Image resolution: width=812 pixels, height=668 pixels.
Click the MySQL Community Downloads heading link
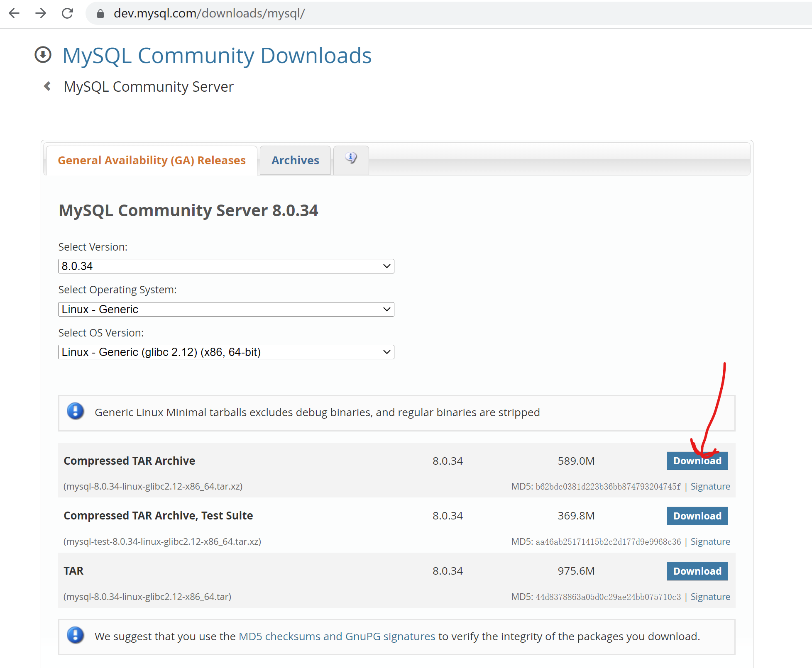pyautogui.click(x=217, y=55)
